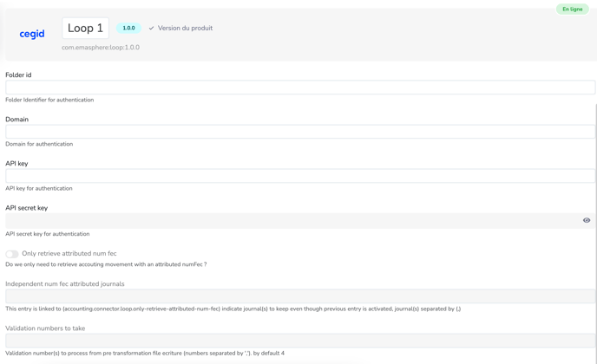
Task: Focus the Domain input field
Action: point(300,132)
